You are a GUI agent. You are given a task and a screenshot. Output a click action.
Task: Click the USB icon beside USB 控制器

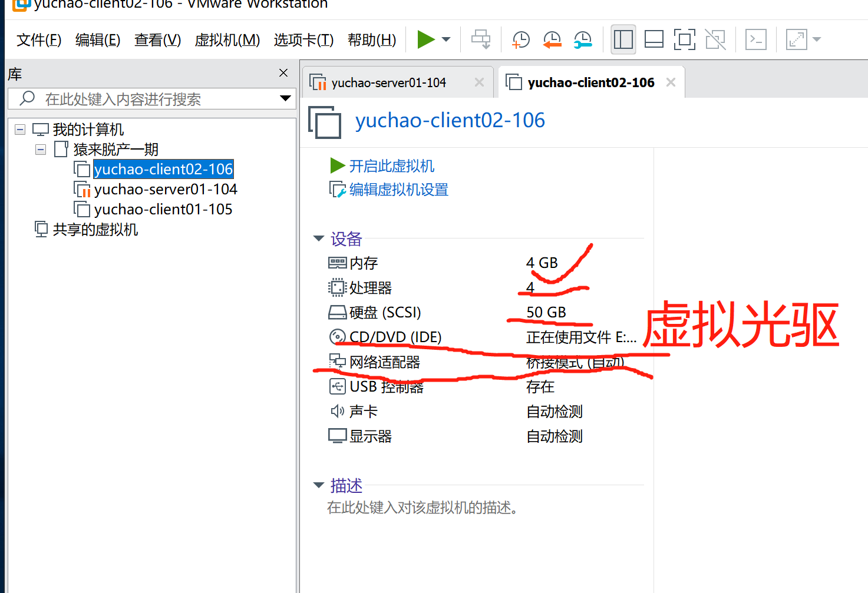pos(338,386)
